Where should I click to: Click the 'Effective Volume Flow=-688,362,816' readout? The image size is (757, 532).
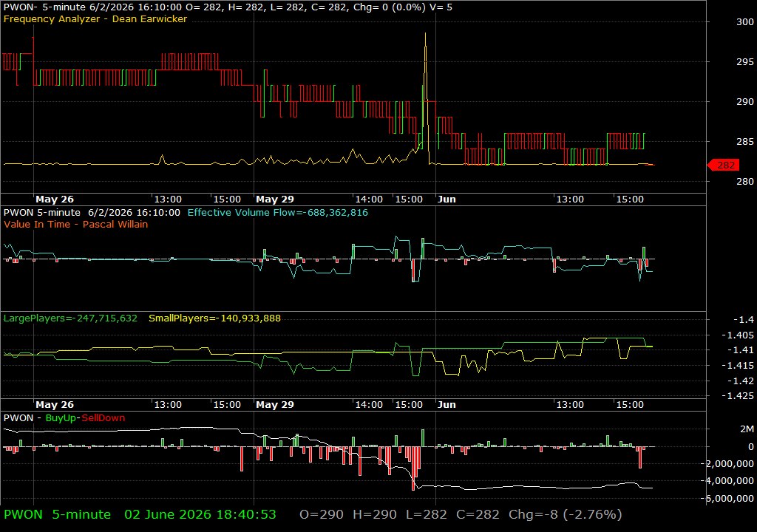pyautogui.click(x=278, y=212)
